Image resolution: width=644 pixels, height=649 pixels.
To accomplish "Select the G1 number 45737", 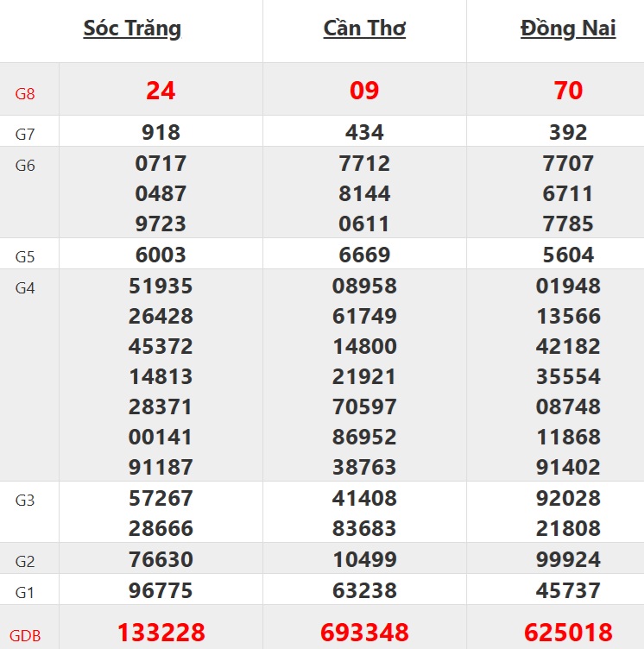I will tap(568, 590).
